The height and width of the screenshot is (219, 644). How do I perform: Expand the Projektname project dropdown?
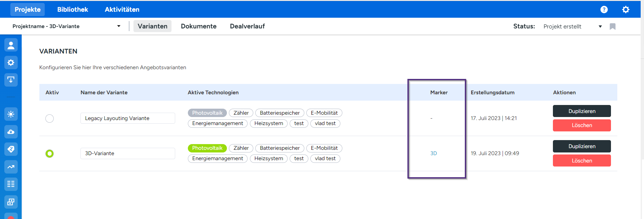tap(118, 26)
